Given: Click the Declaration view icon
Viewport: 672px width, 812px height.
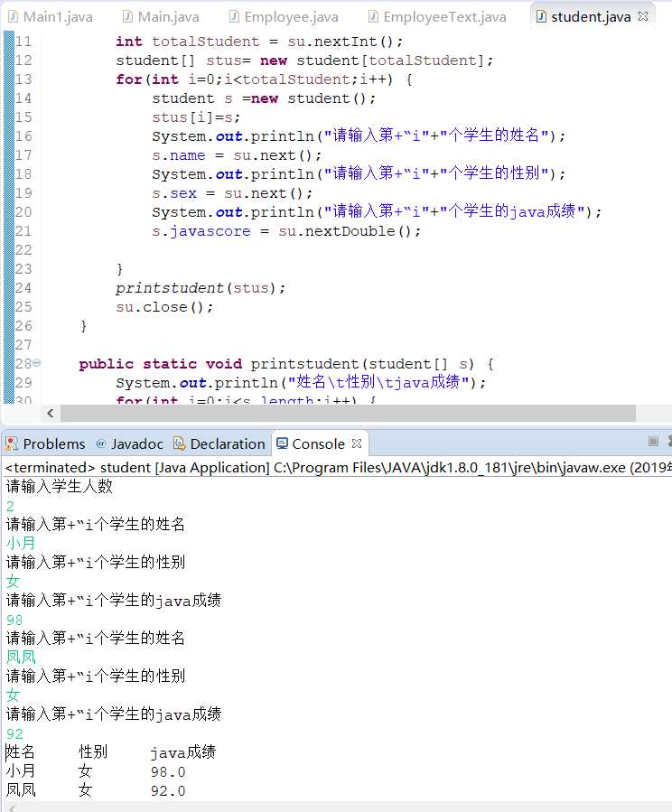Looking at the screenshot, I should click(x=179, y=443).
